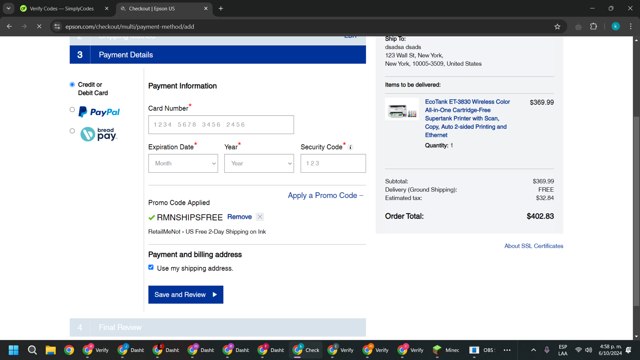
Task: Open the expiration Month dropdown
Action: click(183, 163)
